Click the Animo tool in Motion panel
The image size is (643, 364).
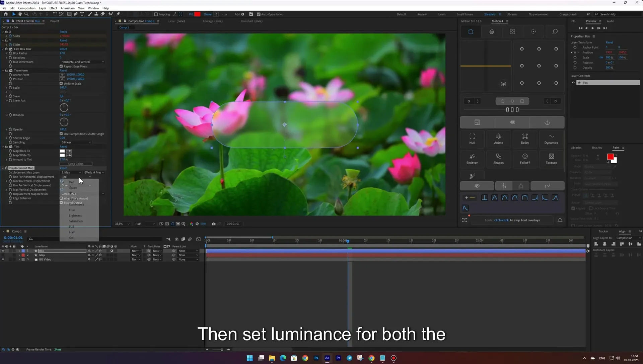click(x=499, y=139)
